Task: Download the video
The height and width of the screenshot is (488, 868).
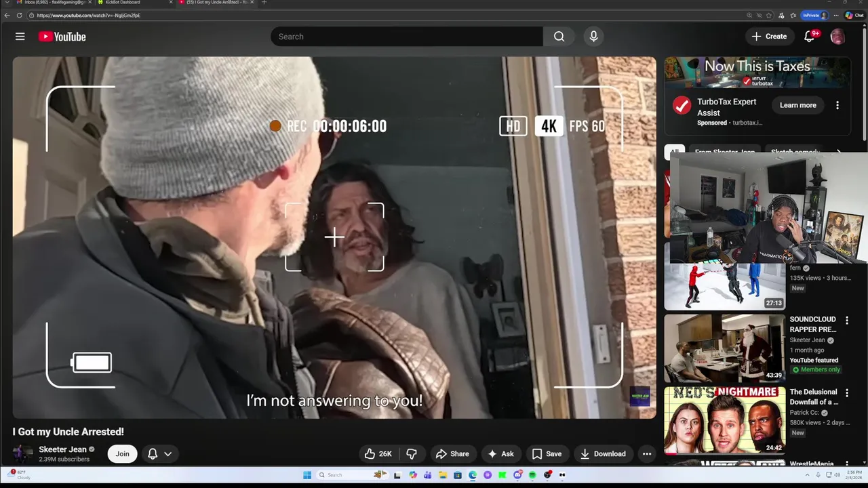Action: (x=603, y=454)
